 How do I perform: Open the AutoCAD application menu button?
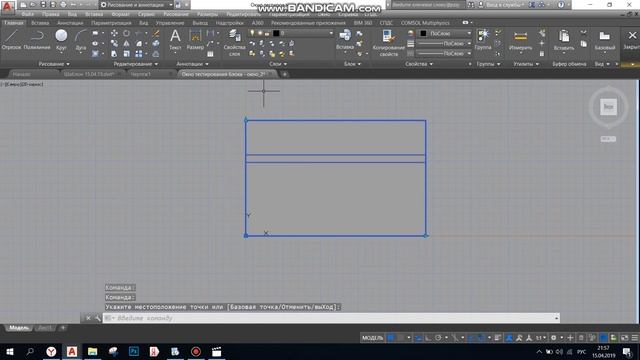coord(7,6)
